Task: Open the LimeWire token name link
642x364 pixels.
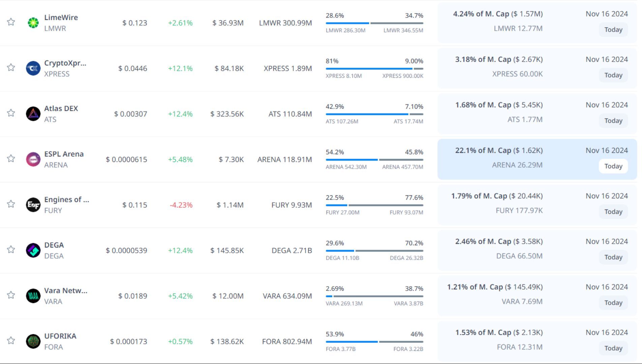Action: 61,18
